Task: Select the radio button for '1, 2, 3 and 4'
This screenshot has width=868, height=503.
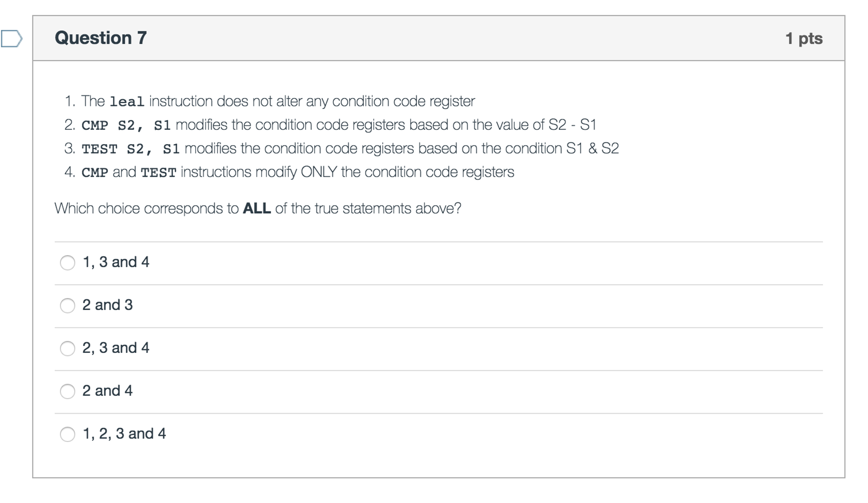Action: [x=67, y=434]
